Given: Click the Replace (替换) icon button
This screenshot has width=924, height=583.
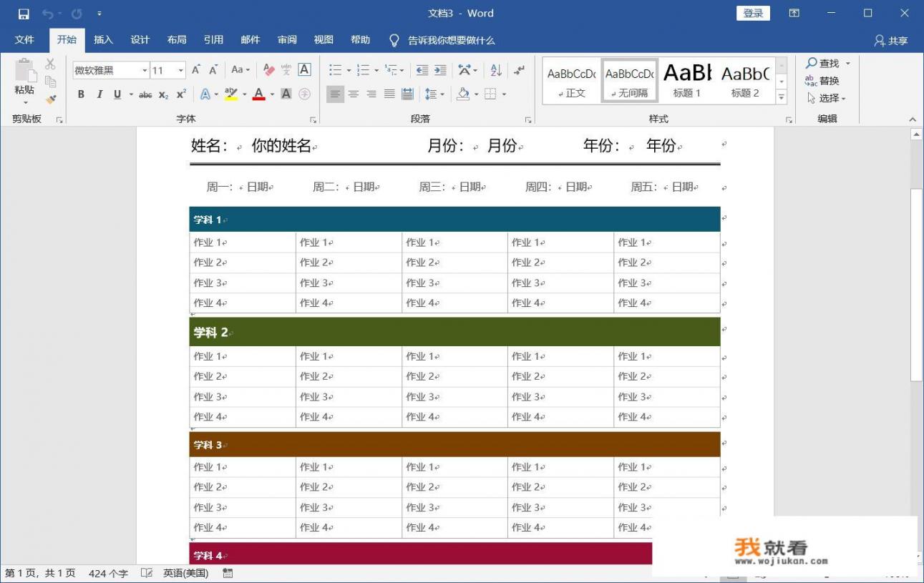Looking at the screenshot, I should pyautogui.click(x=822, y=81).
